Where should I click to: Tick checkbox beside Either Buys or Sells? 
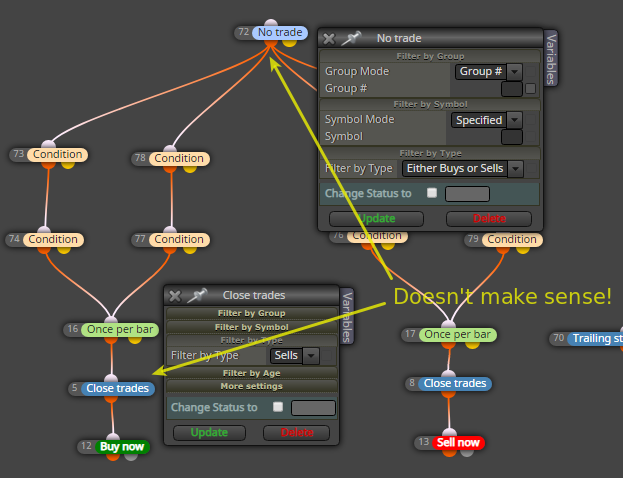[531, 168]
